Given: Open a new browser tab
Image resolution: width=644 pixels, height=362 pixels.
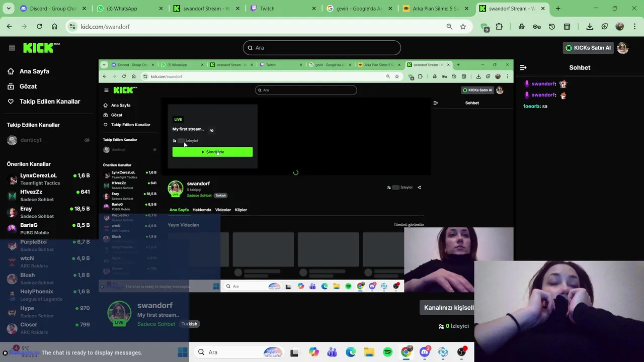Looking at the screenshot, I should 558,9.
